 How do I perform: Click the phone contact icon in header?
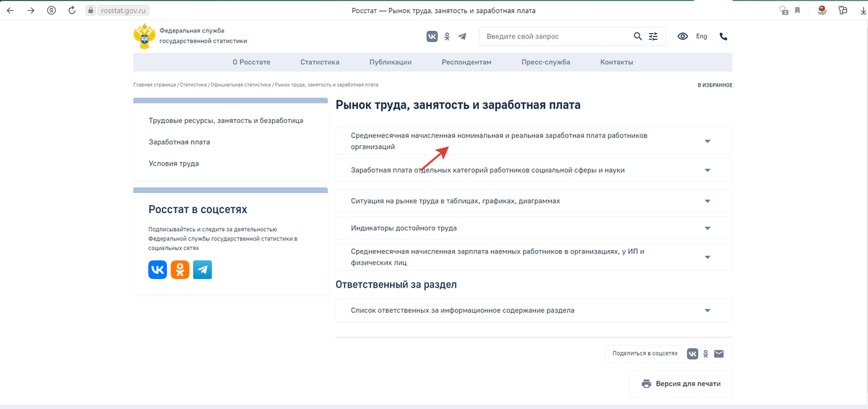723,36
